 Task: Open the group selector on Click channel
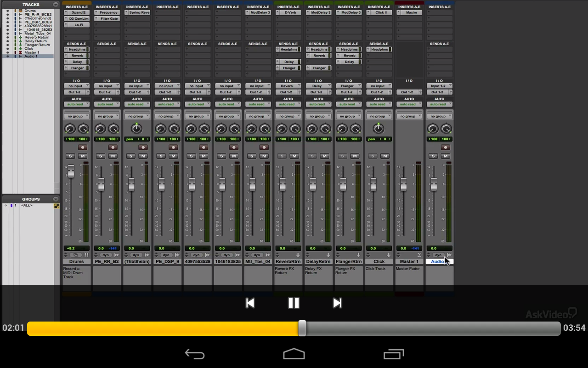379,116
